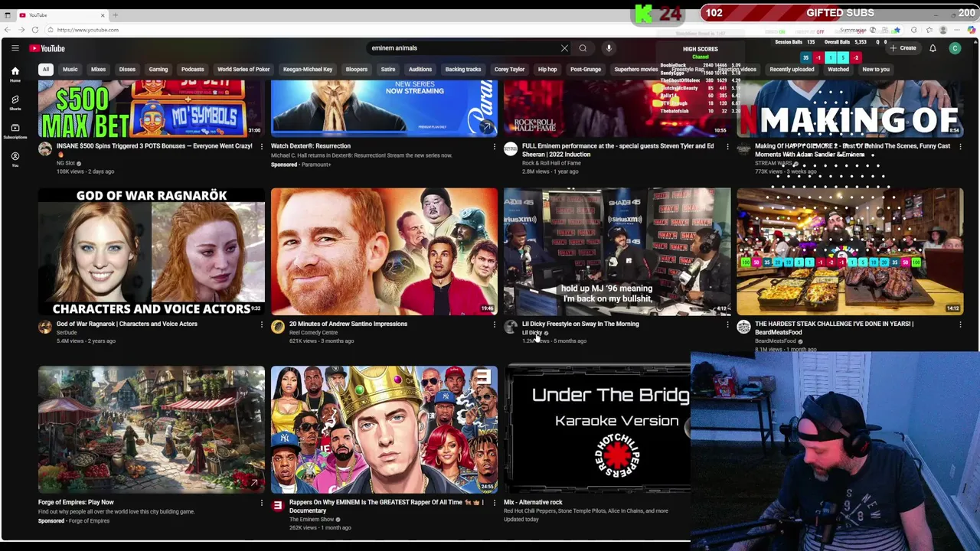Select the World Series of Poker chip
The width and height of the screenshot is (980, 551).
243,70
